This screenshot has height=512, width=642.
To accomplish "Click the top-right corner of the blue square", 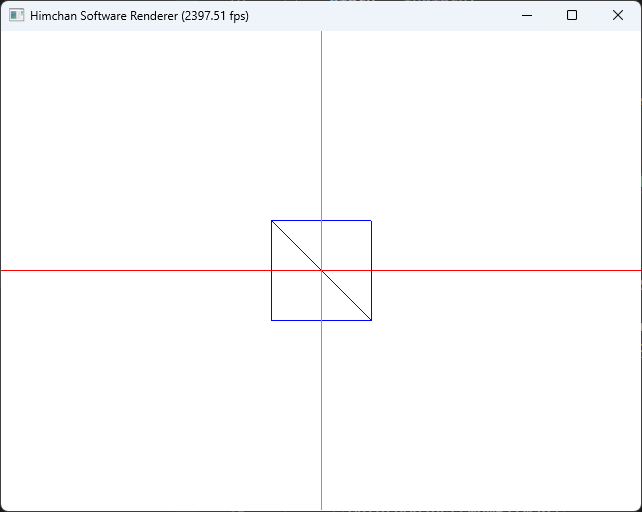I will click(371, 220).
